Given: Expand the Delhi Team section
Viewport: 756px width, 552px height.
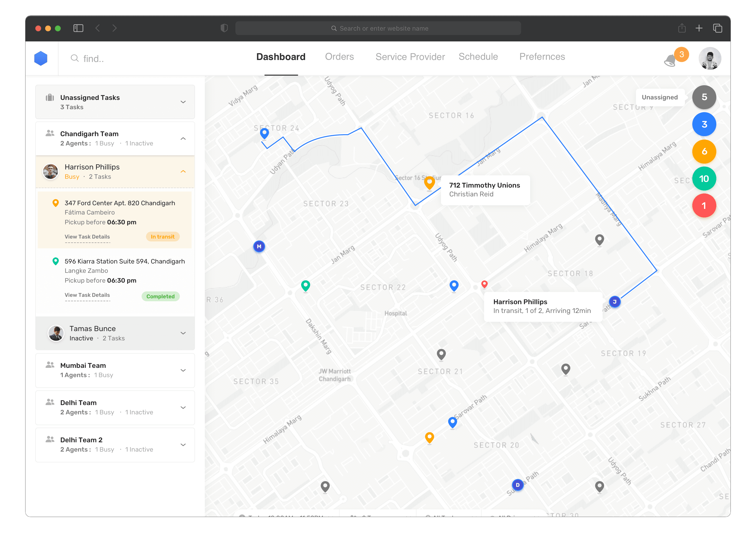Looking at the screenshot, I should pos(183,408).
